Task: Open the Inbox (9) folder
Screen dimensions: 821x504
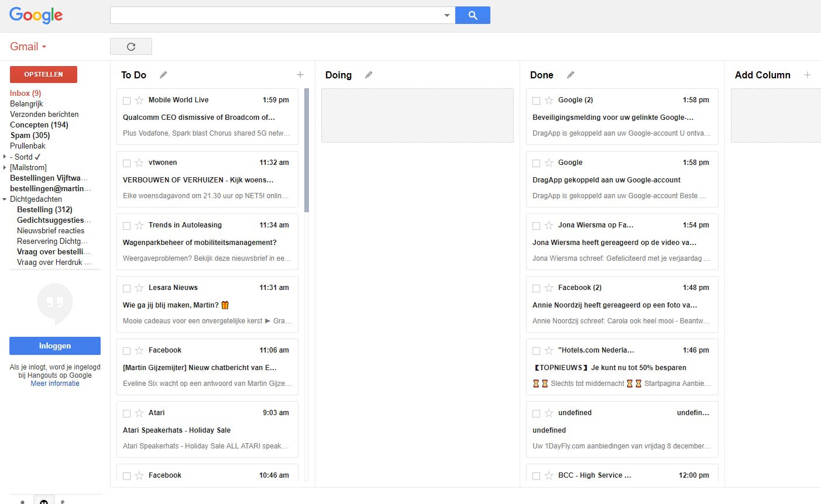Action: pos(25,94)
